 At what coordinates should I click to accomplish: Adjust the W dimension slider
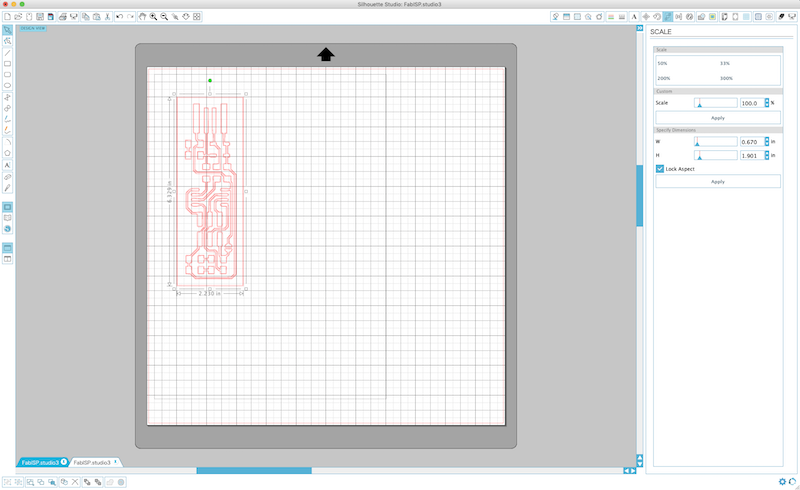715,141
